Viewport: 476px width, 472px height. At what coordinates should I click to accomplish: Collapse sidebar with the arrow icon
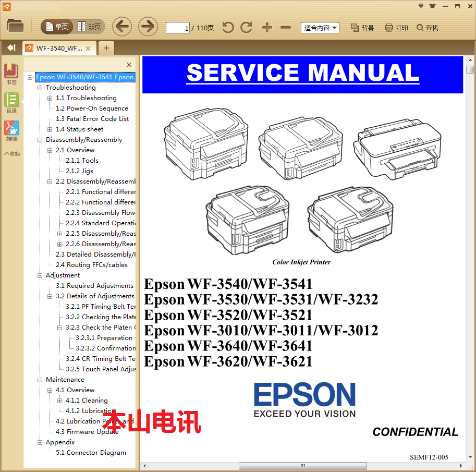[x=11, y=47]
